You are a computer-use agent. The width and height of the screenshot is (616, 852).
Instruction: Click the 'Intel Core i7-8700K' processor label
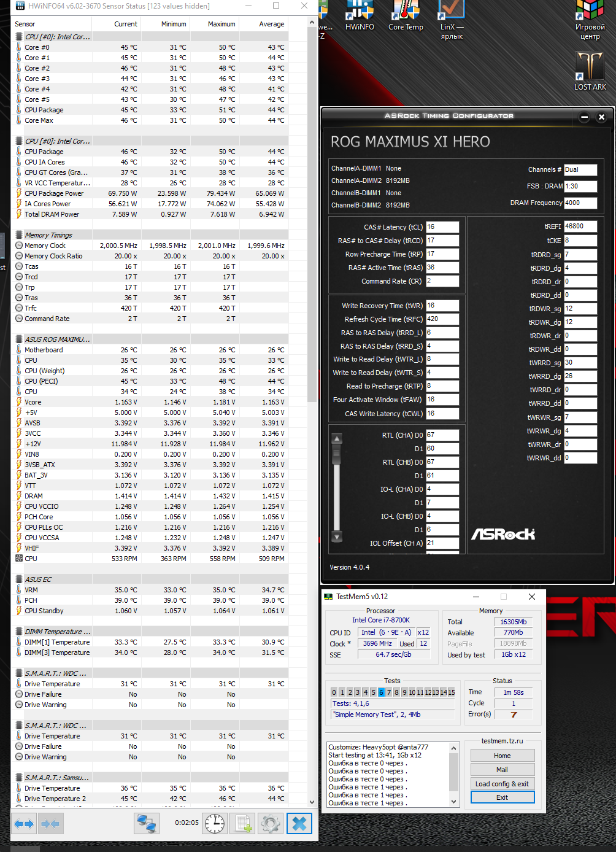click(x=381, y=620)
